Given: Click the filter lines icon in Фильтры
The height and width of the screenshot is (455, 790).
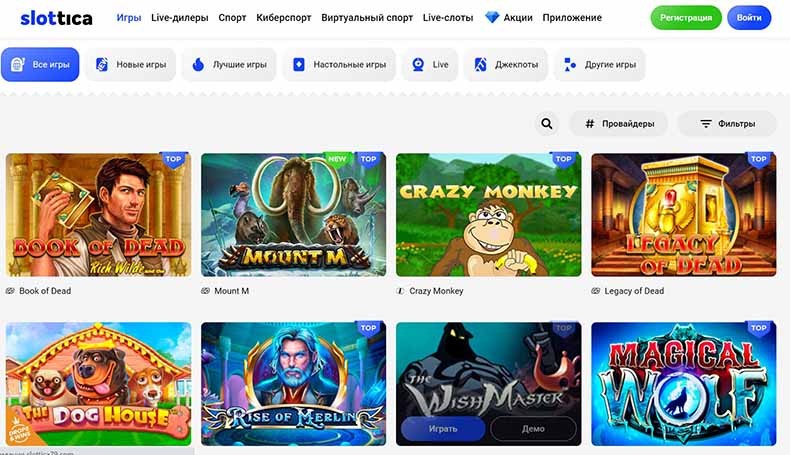Looking at the screenshot, I should click(x=706, y=123).
